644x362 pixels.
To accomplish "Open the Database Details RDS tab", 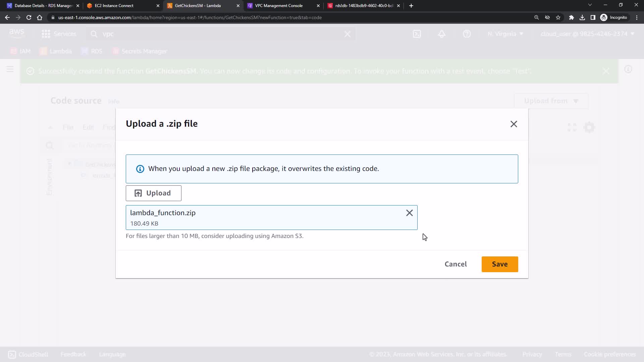I will point(43,6).
